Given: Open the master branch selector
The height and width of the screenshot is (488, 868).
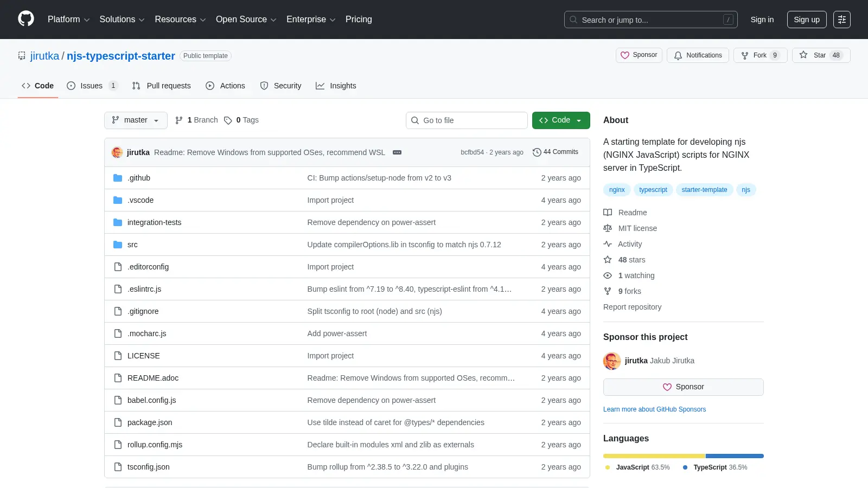Looking at the screenshot, I should tap(136, 120).
